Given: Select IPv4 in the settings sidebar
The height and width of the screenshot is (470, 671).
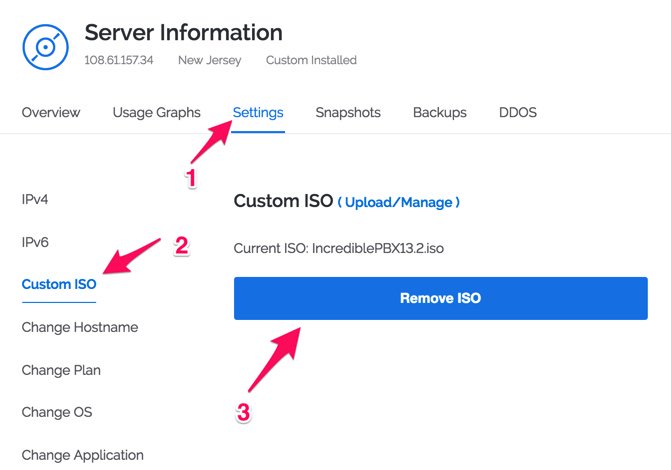Looking at the screenshot, I should click(x=35, y=199).
